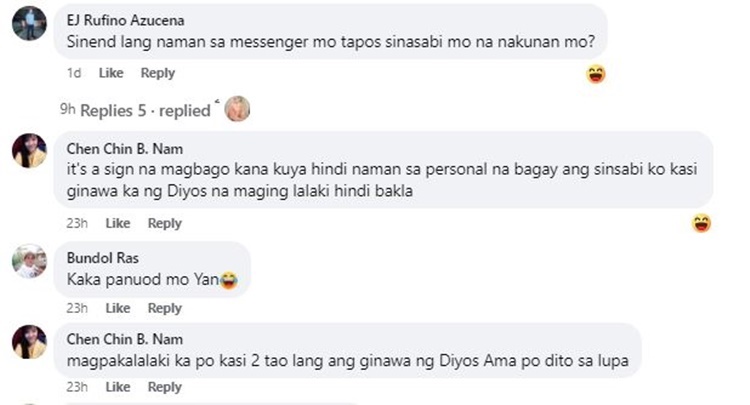750x405 pixels.
Task: Open Chen Chin B. Nam's avatar on the last comment
Action: point(29,342)
